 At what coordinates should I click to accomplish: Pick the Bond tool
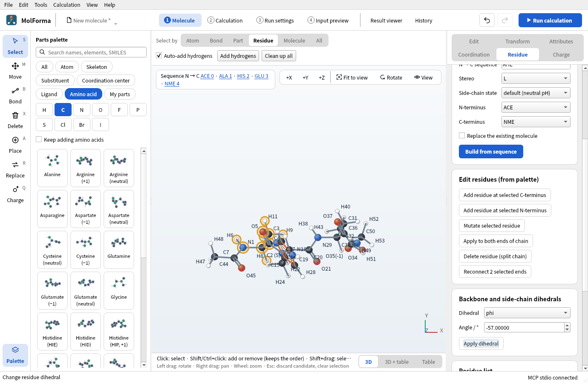[15, 96]
